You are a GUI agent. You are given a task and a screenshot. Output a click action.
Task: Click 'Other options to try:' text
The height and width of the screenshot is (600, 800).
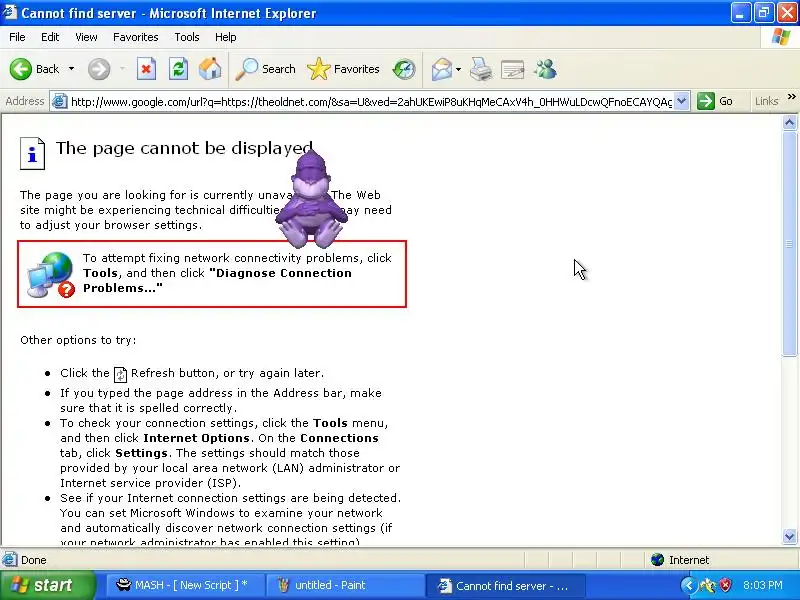78,340
